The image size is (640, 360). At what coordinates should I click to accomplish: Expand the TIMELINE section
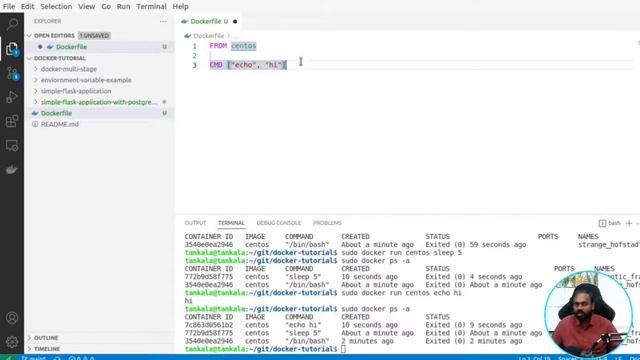(x=47, y=349)
